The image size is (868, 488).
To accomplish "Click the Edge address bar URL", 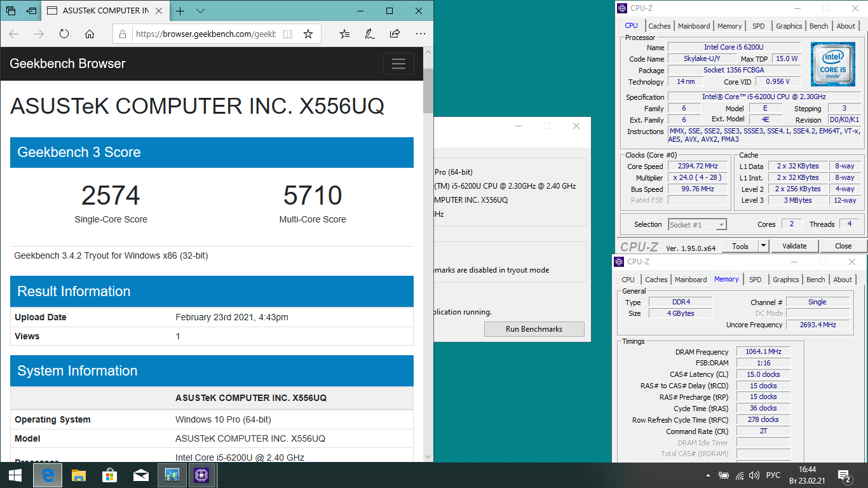I will click(205, 34).
